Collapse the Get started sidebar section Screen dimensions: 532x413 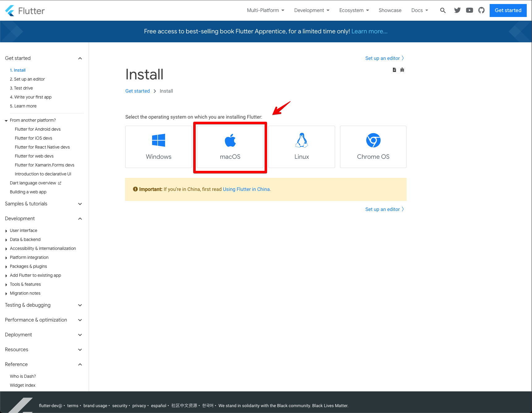44,58
